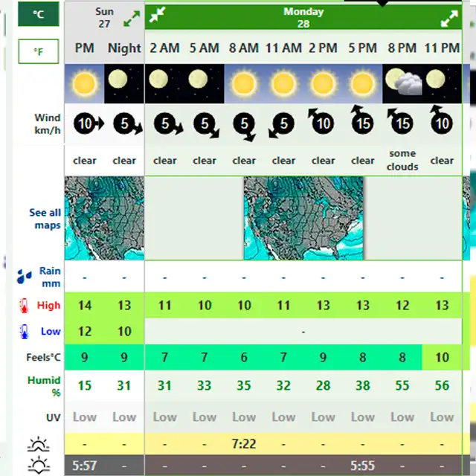The image size is (476, 476).
Task: Select the 8 PM column header
Action: [x=402, y=48]
